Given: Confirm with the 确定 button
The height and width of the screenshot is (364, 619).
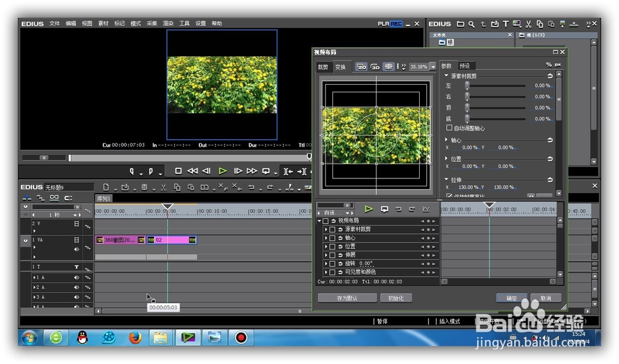Looking at the screenshot, I should (x=512, y=298).
